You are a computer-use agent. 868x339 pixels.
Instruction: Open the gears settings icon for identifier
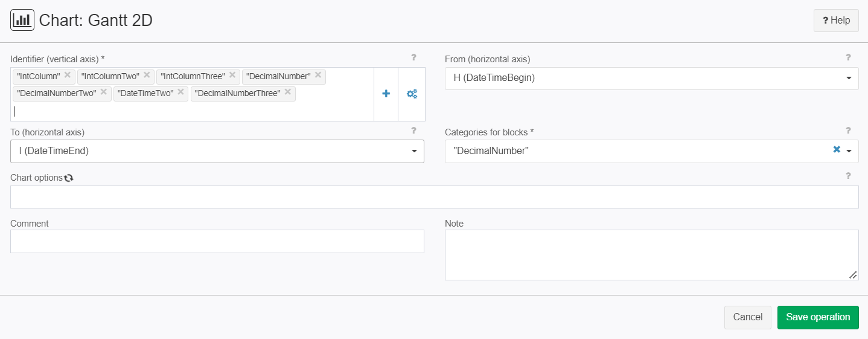pos(412,94)
